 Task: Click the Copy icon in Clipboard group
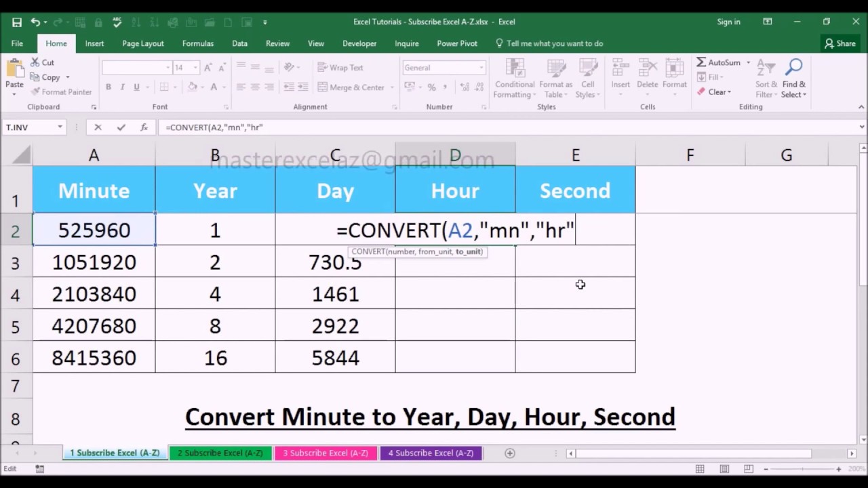(x=35, y=77)
